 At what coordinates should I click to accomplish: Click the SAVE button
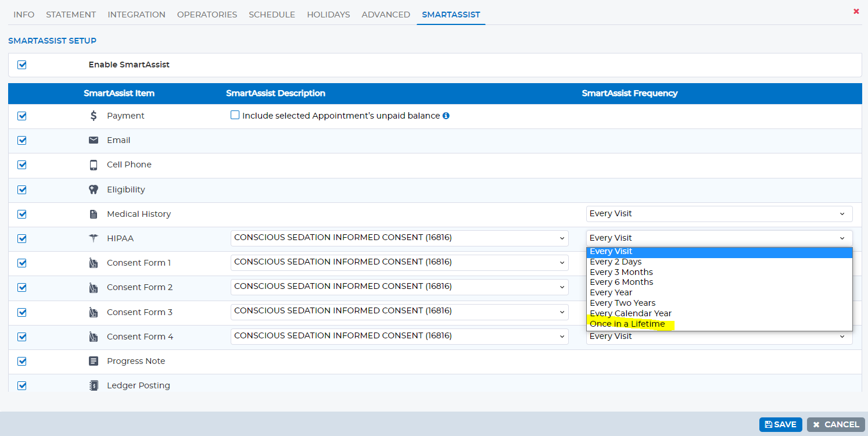pyautogui.click(x=780, y=424)
